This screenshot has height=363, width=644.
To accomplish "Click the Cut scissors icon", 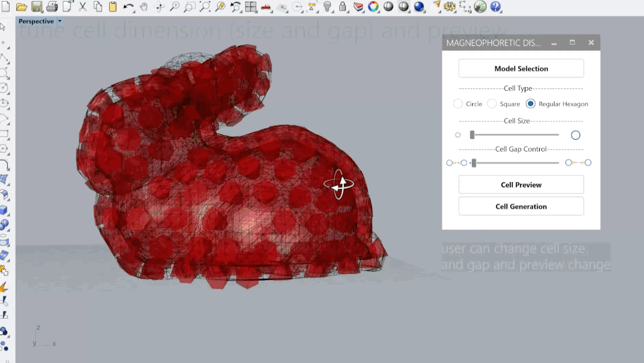I will tap(83, 7).
